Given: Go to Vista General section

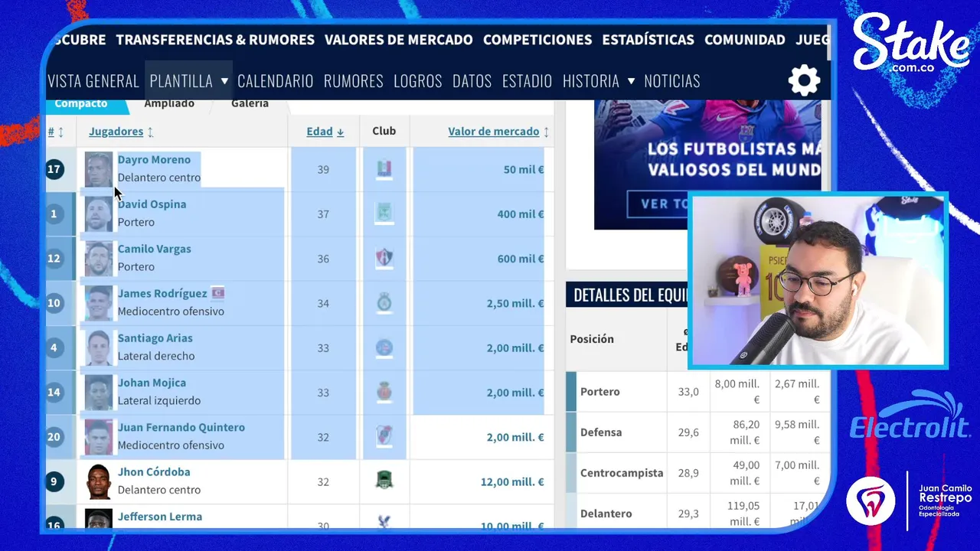Looking at the screenshot, I should pos(93,80).
